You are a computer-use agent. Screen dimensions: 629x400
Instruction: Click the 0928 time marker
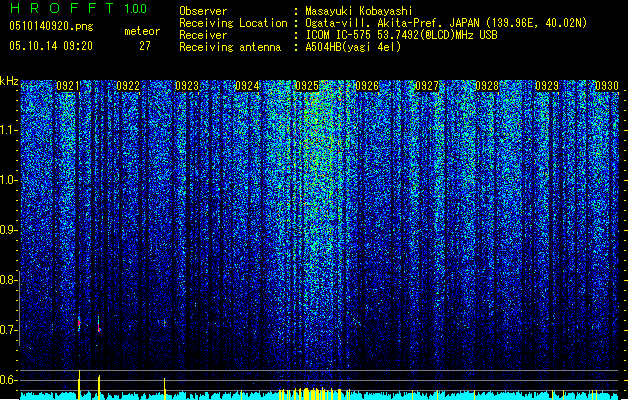pyautogui.click(x=487, y=86)
